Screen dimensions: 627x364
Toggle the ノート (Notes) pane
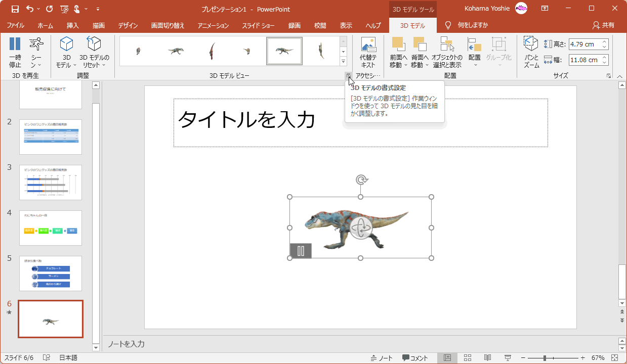383,357
